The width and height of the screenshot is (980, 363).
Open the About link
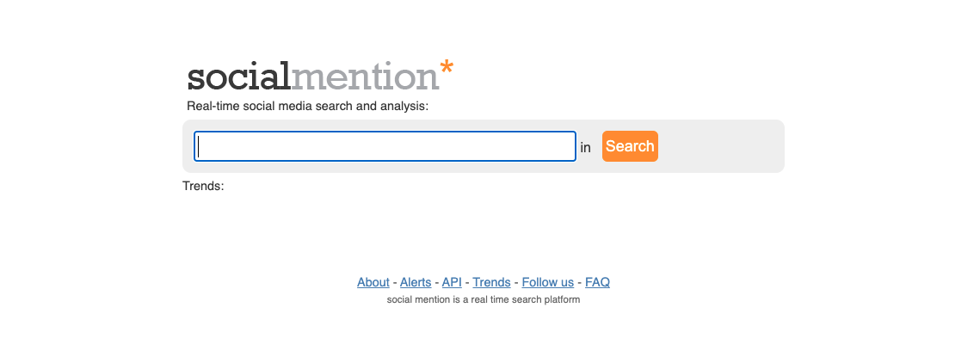coord(373,282)
